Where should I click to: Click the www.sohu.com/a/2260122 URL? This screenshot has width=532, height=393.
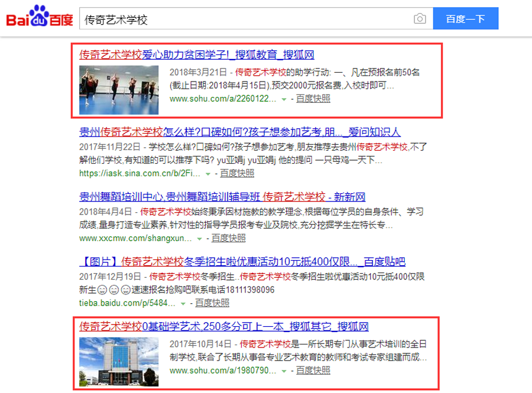223,99
